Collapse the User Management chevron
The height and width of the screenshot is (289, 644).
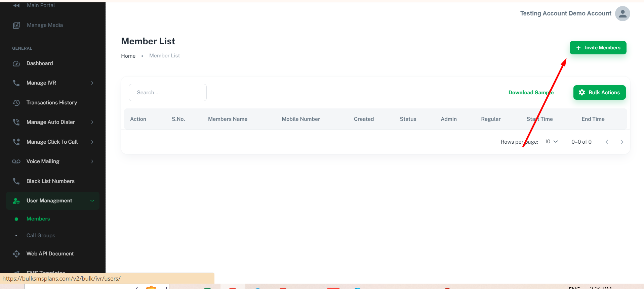pyautogui.click(x=92, y=201)
